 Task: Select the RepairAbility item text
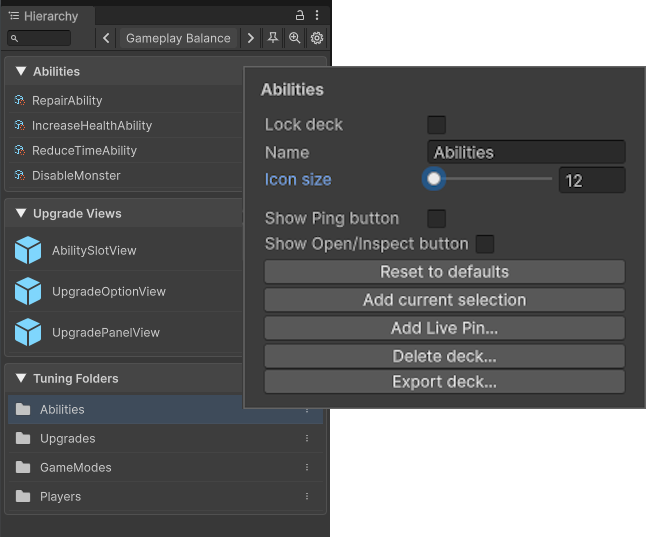67,101
